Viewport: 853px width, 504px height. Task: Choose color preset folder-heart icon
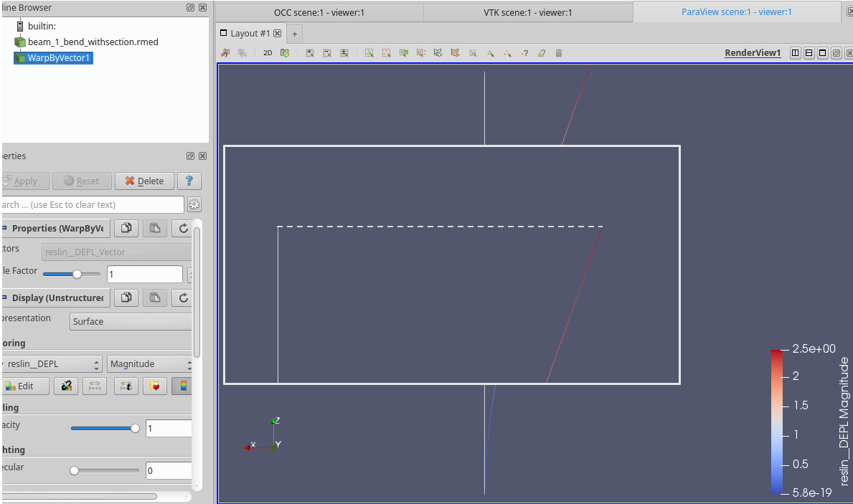pos(155,386)
